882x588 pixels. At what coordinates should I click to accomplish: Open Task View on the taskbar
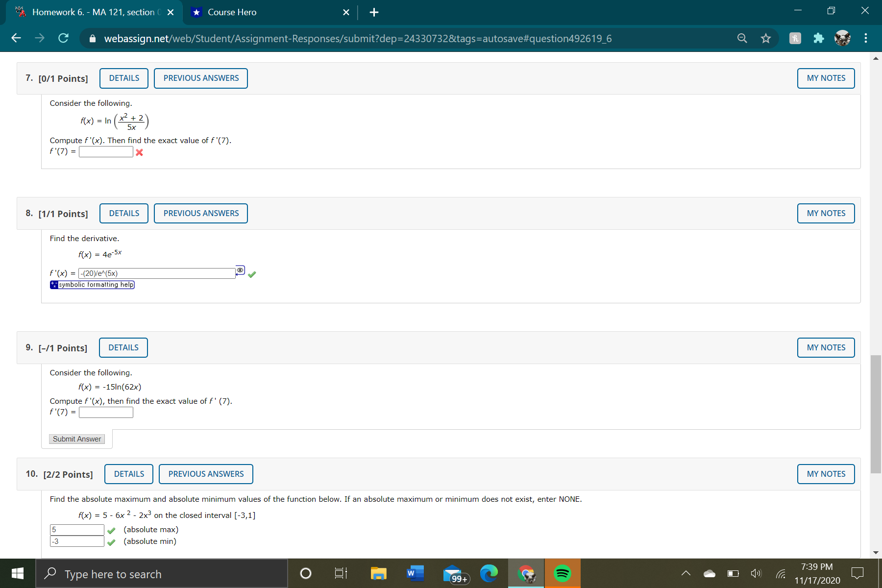(341, 573)
